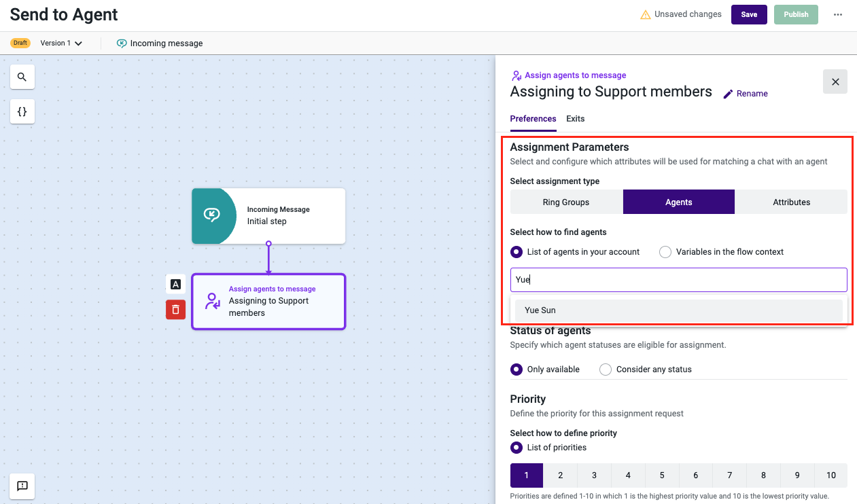Image resolution: width=857 pixels, height=504 pixels.
Task: Click the Incoming message trigger icon in subheader
Action: 122,43
